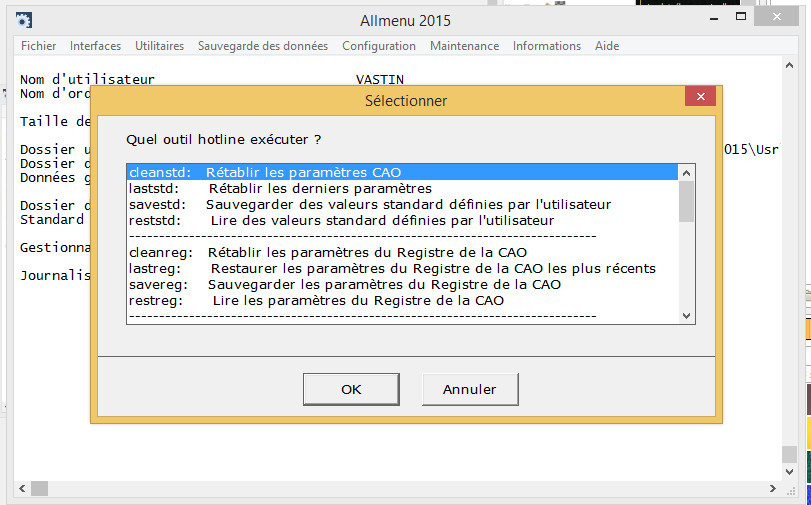
Task: Click the VASTIN user name value
Action: 380,80
